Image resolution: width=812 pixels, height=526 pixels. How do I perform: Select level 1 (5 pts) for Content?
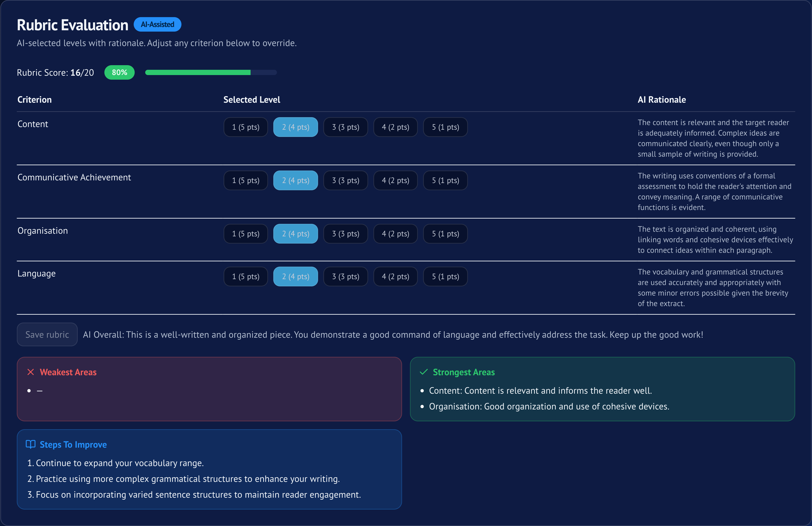(245, 127)
